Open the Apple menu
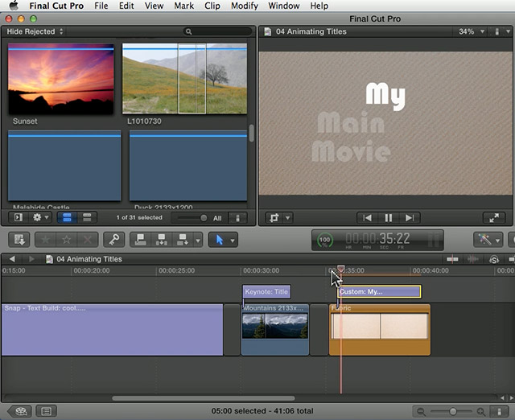This screenshot has height=420, width=515. pyautogui.click(x=14, y=6)
